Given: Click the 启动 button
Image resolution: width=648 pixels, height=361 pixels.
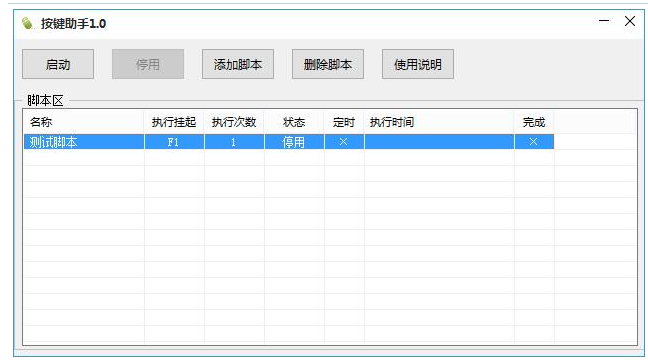Looking at the screenshot, I should pos(58,64).
